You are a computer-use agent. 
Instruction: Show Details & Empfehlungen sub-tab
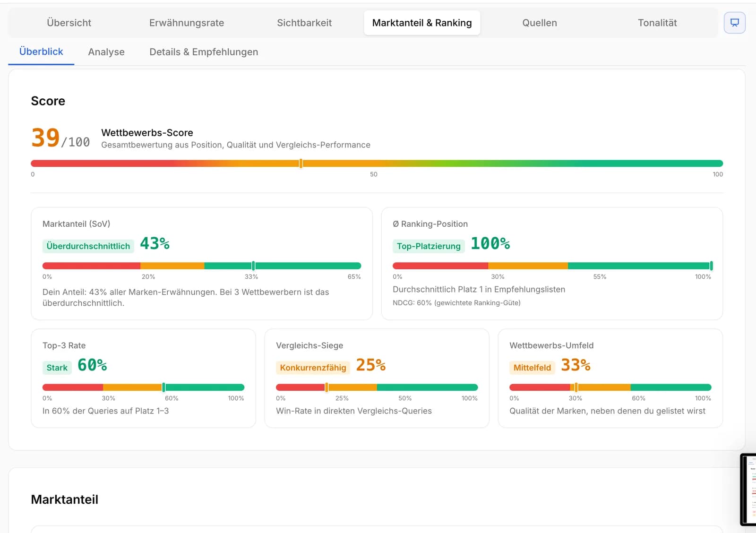(204, 52)
